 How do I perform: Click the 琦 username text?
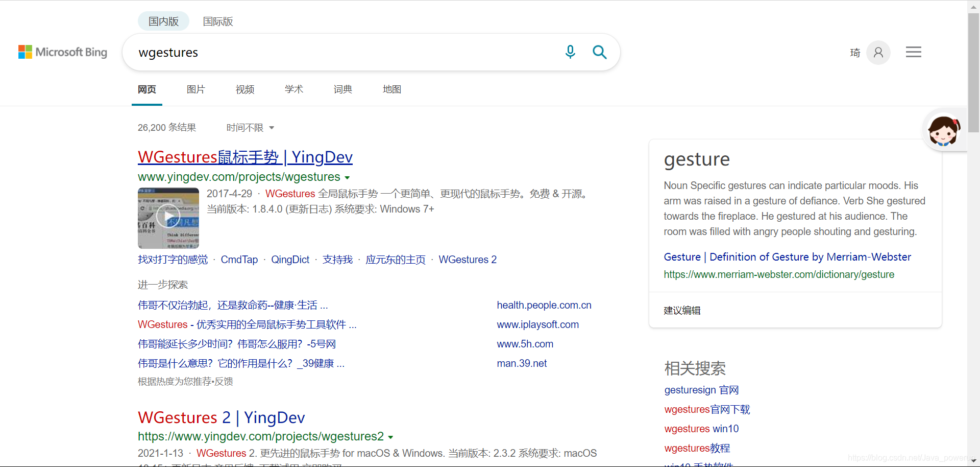[855, 53]
